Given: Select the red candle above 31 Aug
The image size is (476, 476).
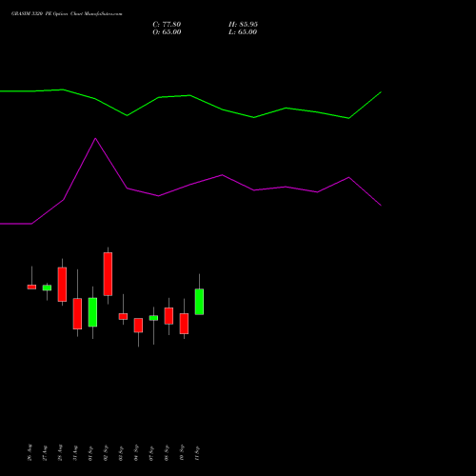Looking at the screenshot, I should click(x=77, y=314).
